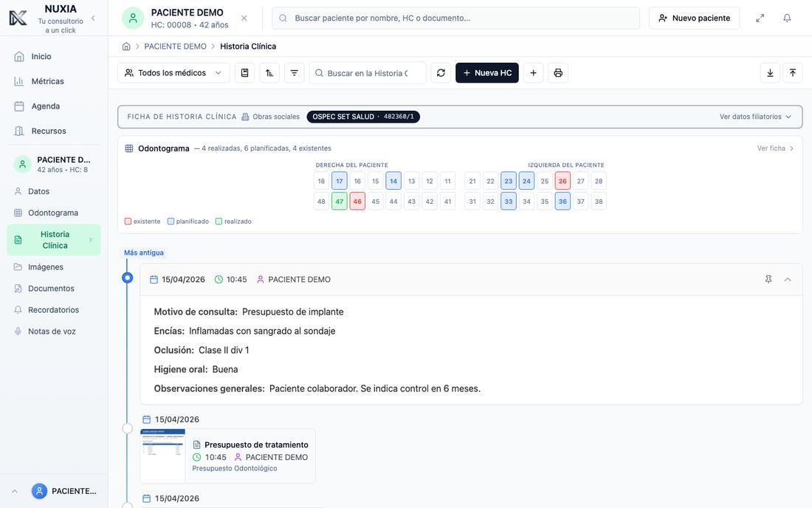Refresh the clinical history with the circular arrows
This screenshot has width=812, height=508.
pyautogui.click(x=441, y=73)
